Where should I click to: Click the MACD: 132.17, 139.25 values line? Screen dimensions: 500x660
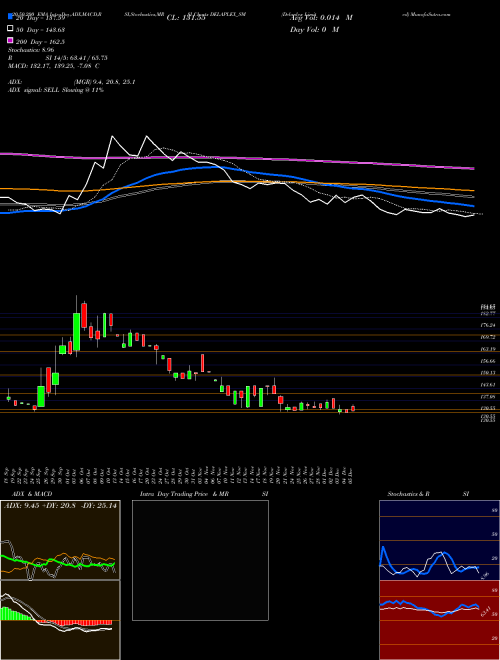54,66
